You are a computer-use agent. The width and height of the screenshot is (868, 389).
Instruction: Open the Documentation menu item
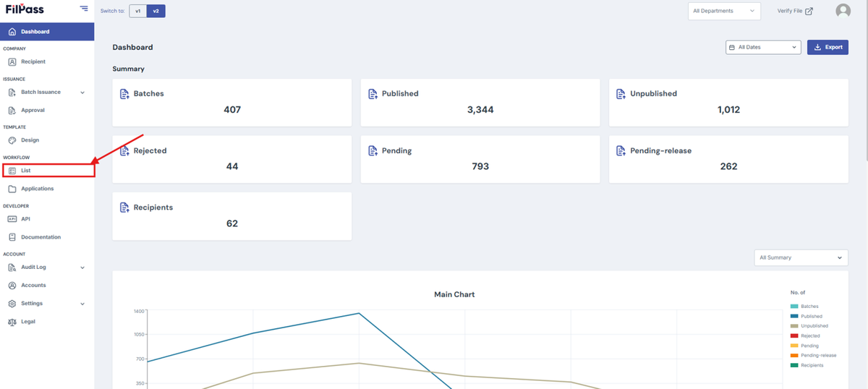click(x=47, y=237)
